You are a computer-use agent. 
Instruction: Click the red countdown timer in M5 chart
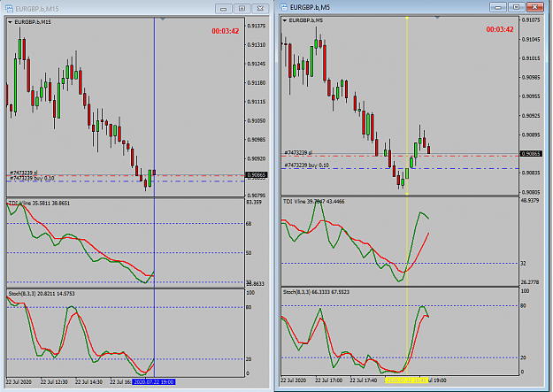[x=500, y=29]
